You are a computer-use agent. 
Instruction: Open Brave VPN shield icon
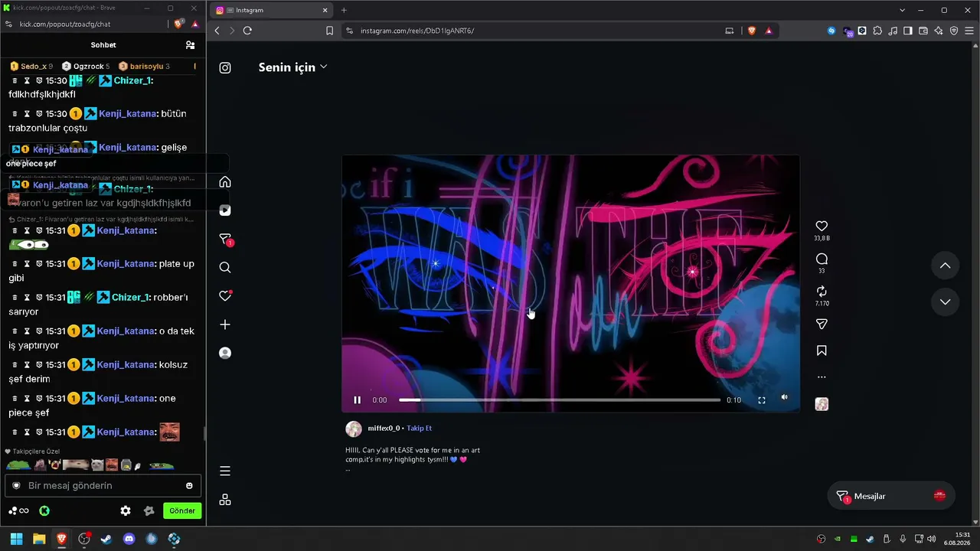pos(954,31)
